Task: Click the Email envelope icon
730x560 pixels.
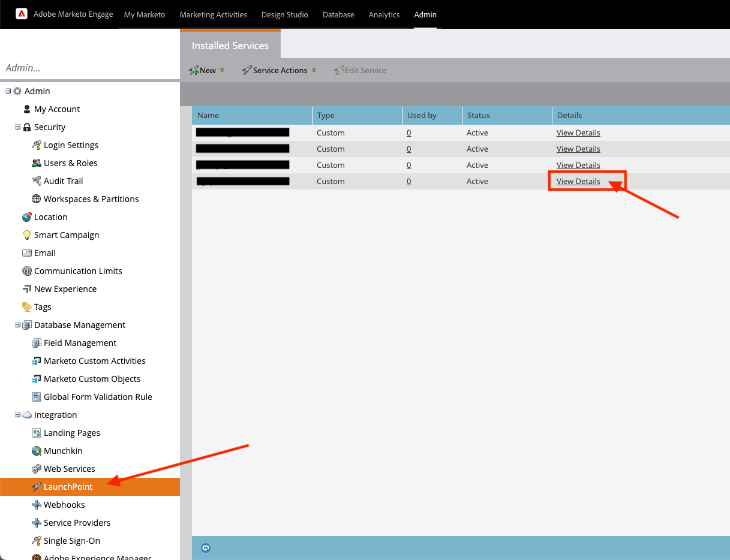Action: [27, 253]
